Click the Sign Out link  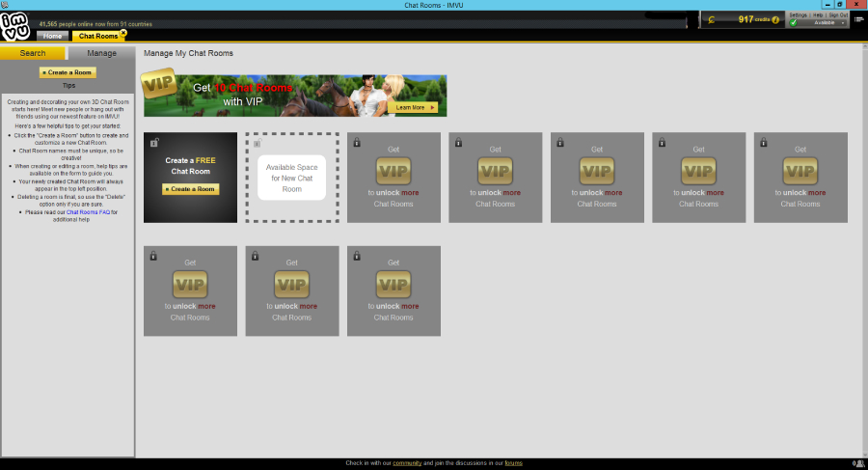pos(837,15)
